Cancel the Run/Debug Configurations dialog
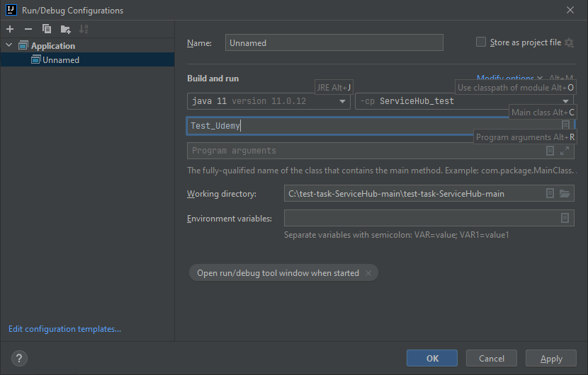Image resolution: width=588 pixels, height=375 pixels. (x=491, y=358)
